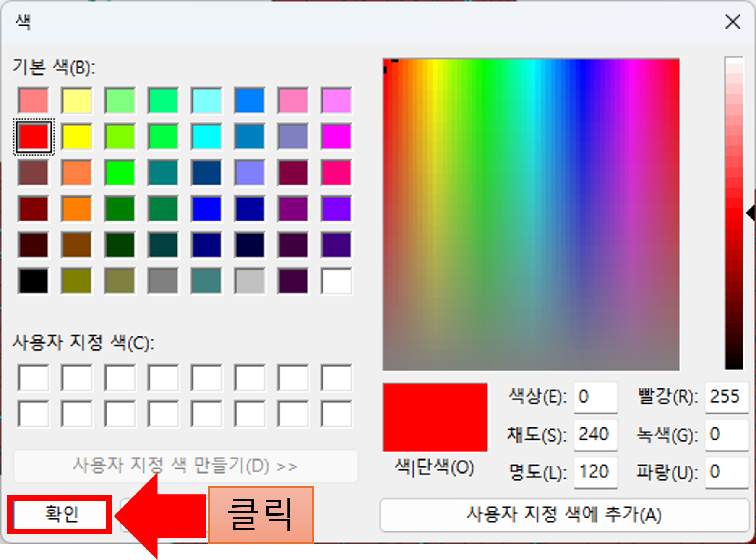Click the 확인 button

point(60,514)
